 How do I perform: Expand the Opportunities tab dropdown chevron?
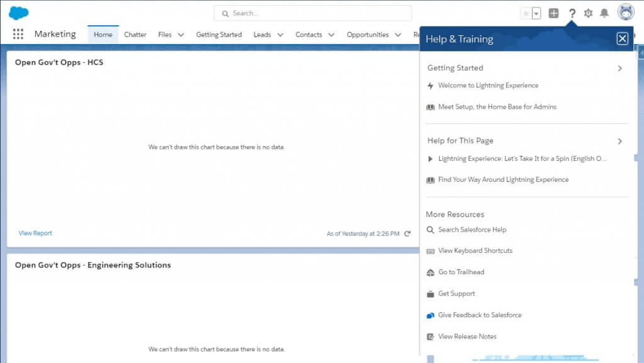pyautogui.click(x=397, y=35)
